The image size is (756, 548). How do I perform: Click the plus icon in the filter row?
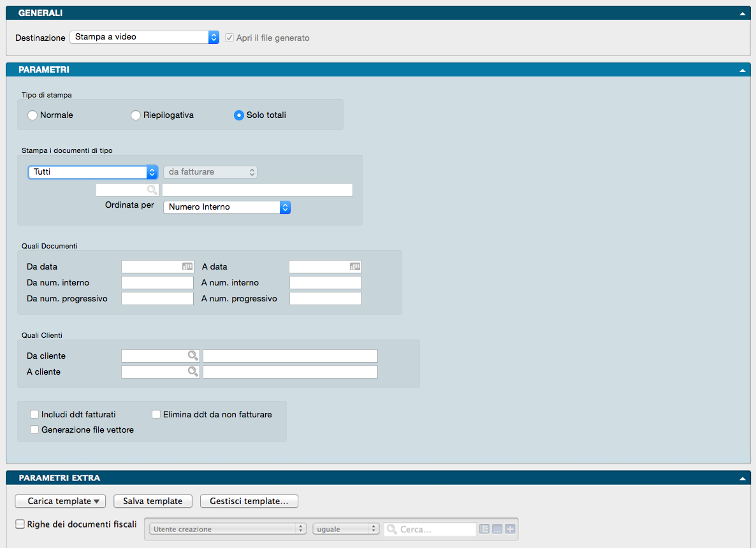pos(510,529)
